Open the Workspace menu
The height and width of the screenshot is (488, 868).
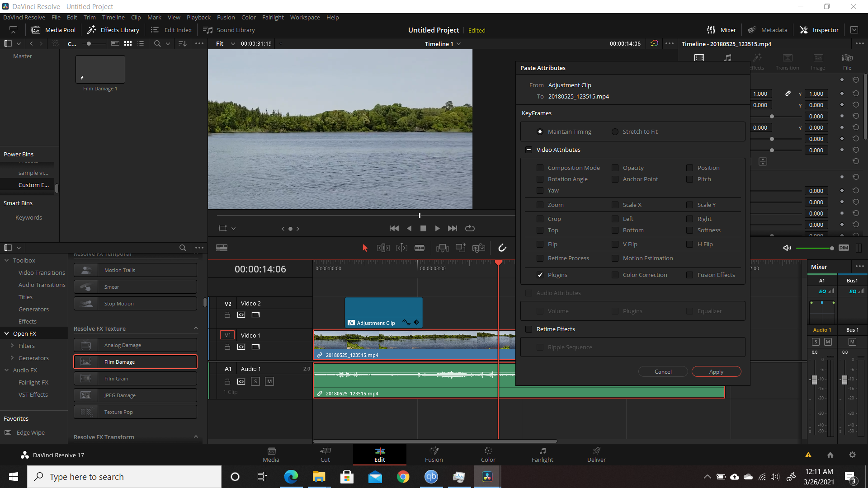[x=305, y=17]
